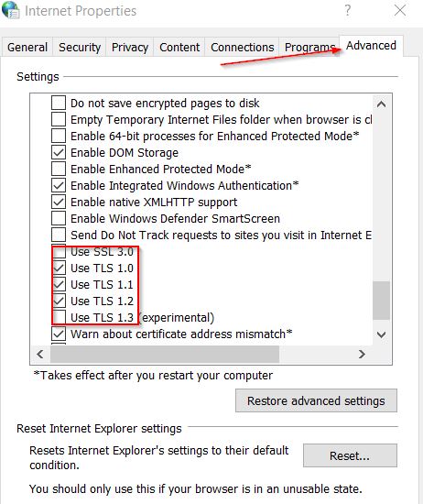Image resolution: width=423 pixels, height=504 pixels.
Task: Uncheck Enable DOM Storage
Action: click(x=59, y=153)
